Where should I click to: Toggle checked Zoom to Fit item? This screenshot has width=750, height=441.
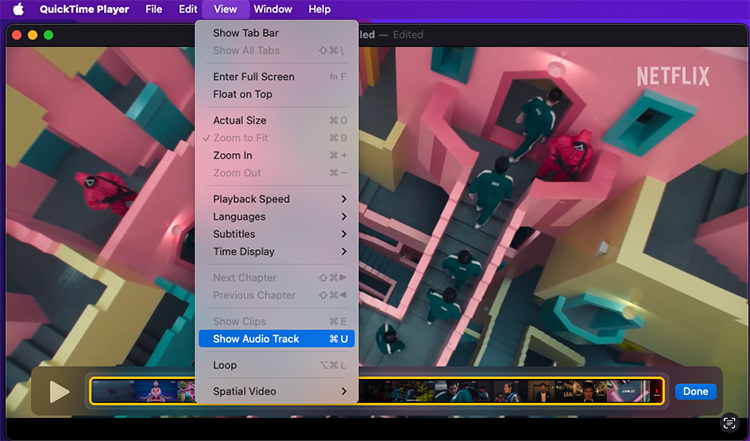[x=276, y=138]
